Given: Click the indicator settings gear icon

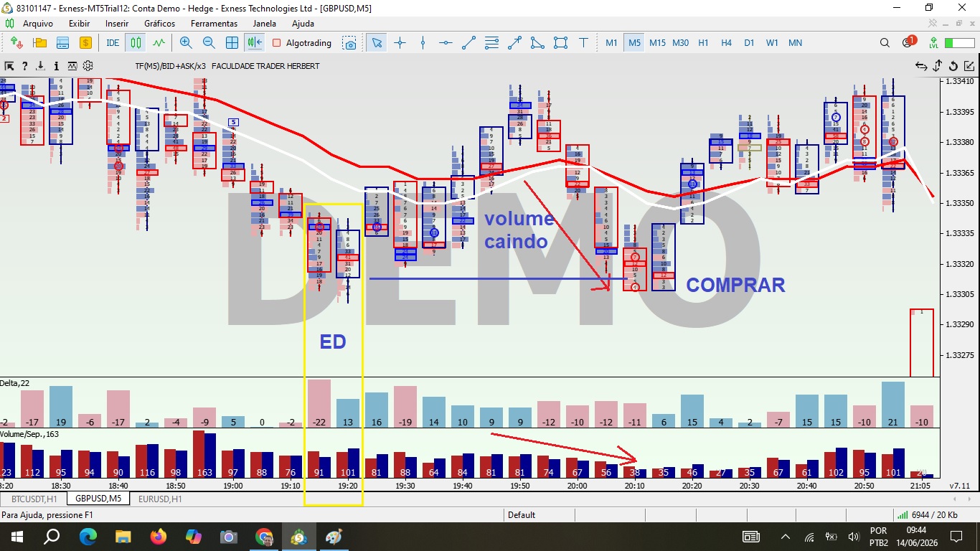Looking at the screenshot, I should click(88, 66).
